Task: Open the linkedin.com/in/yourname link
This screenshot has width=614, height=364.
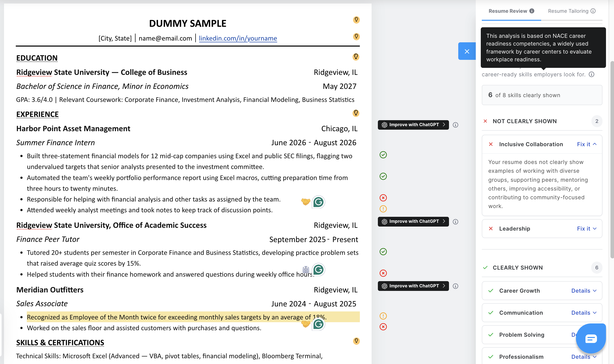Action: (x=238, y=38)
